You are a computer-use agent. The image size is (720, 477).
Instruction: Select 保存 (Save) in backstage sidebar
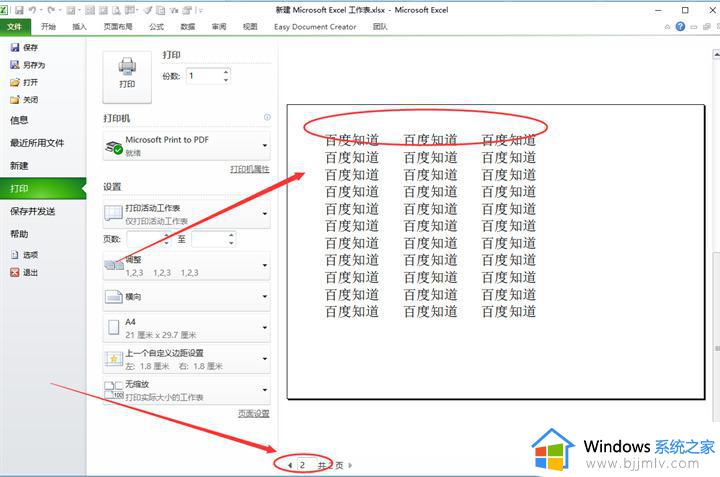[x=24, y=47]
